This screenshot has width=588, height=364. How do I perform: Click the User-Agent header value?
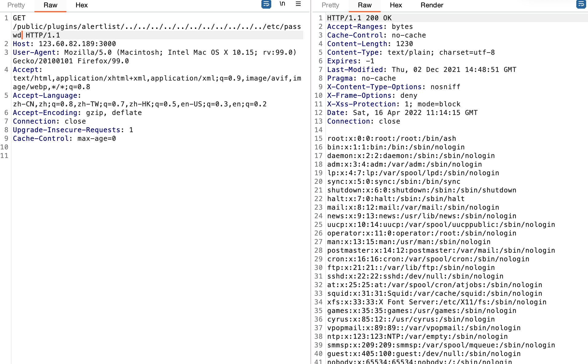pos(178,52)
